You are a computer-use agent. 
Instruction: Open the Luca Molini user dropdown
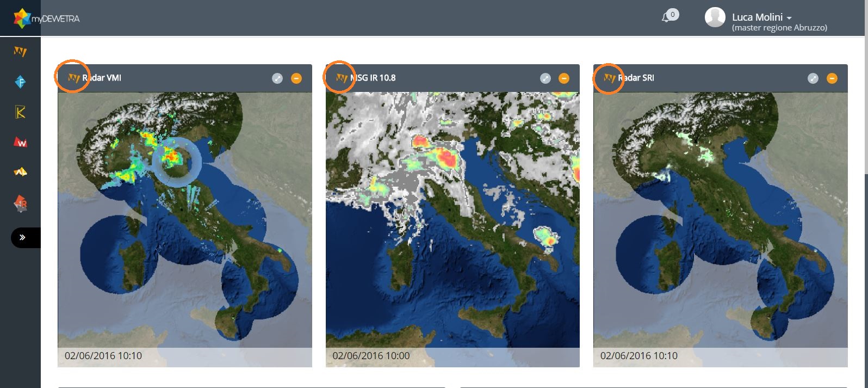click(x=761, y=17)
